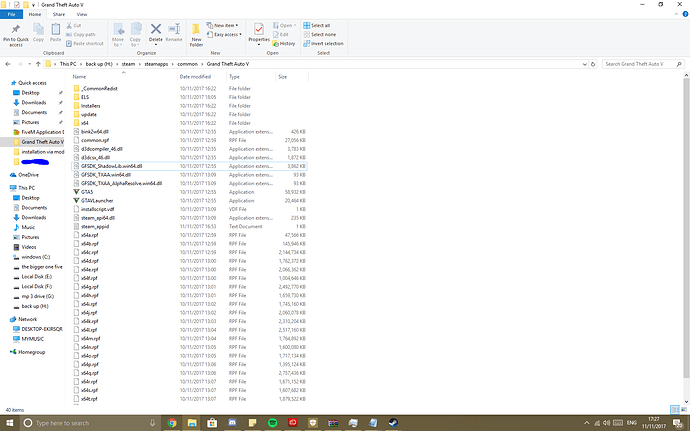Click the Delete ribbon icon
Image resolution: width=690 pixels, height=431 pixels.
[x=155, y=29]
